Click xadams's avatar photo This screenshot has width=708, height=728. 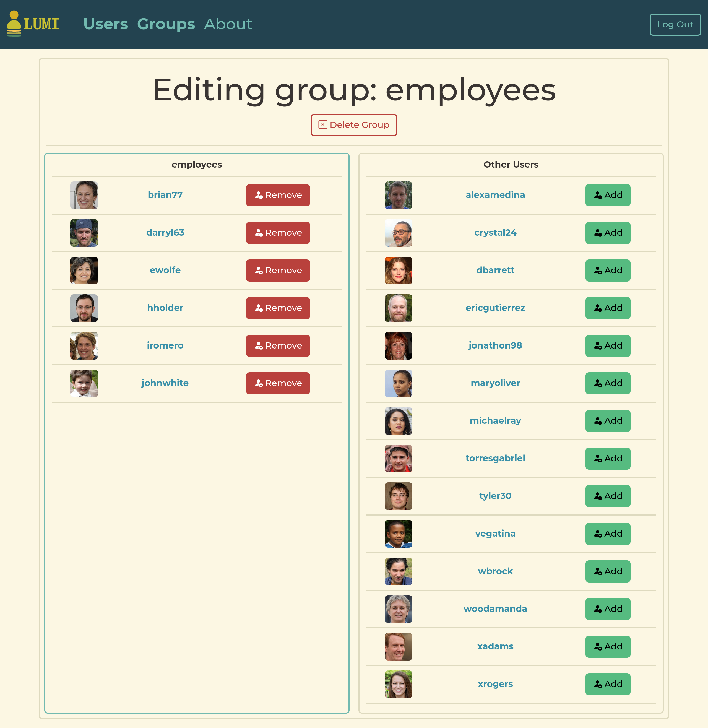point(398,646)
